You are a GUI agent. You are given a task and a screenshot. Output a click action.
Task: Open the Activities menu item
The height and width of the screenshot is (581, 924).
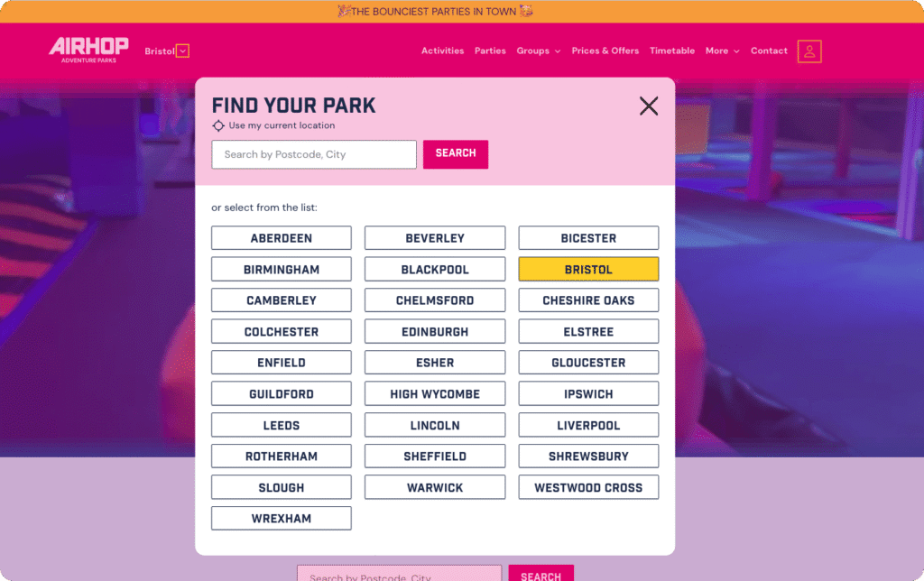pos(442,51)
